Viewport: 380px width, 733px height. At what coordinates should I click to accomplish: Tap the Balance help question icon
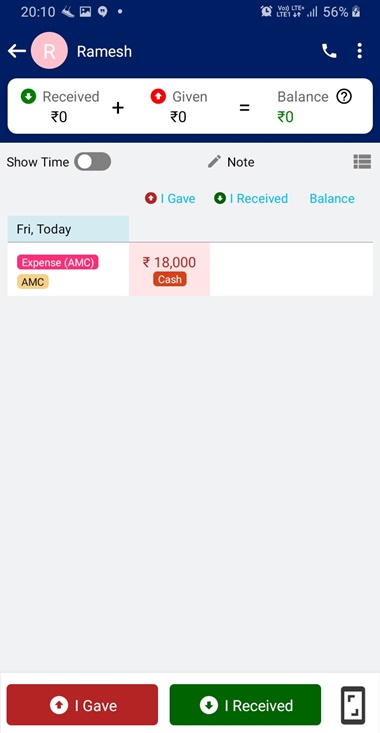tap(344, 97)
